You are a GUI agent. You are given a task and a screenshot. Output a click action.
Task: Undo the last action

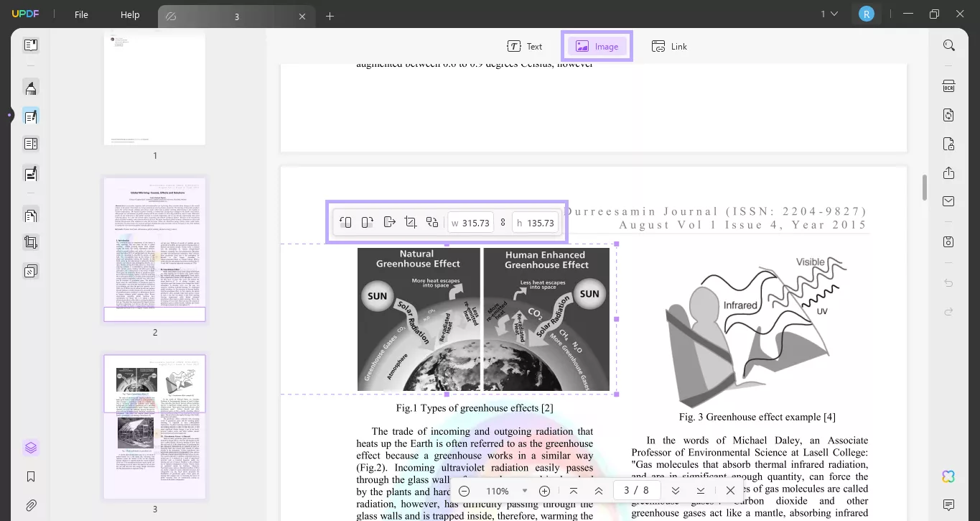click(948, 283)
